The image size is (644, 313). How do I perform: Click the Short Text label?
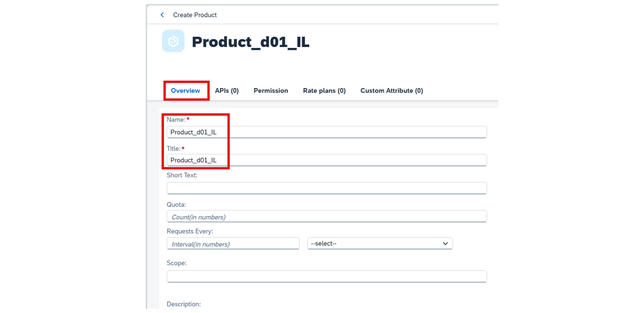pyautogui.click(x=182, y=175)
